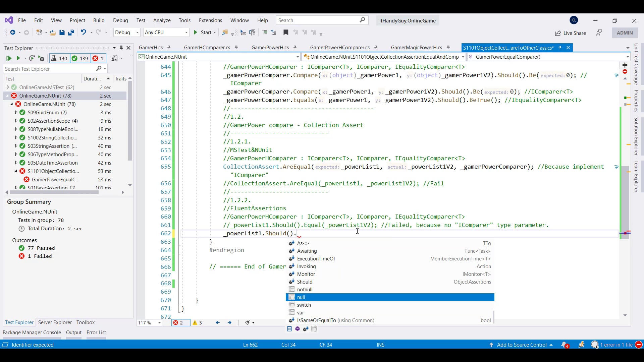
Task: Expand the OnlineGame.MSTest tree node
Action: coord(8,87)
